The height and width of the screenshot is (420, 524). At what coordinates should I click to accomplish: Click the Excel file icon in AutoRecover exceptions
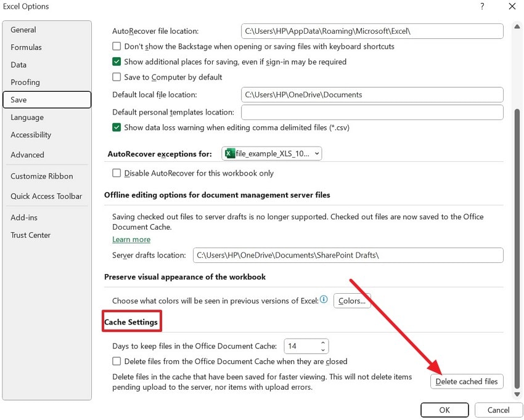pos(230,153)
